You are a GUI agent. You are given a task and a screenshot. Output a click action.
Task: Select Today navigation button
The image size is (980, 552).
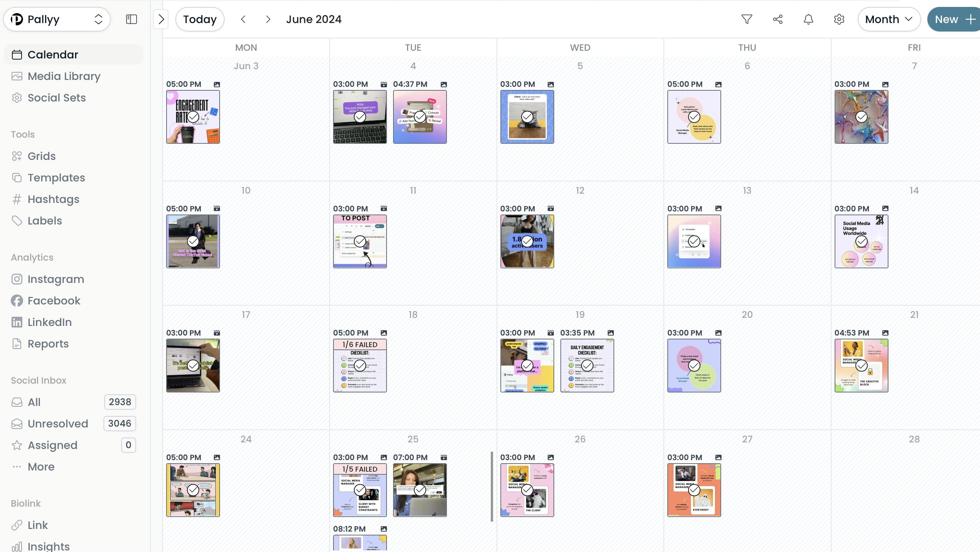pyautogui.click(x=200, y=19)
